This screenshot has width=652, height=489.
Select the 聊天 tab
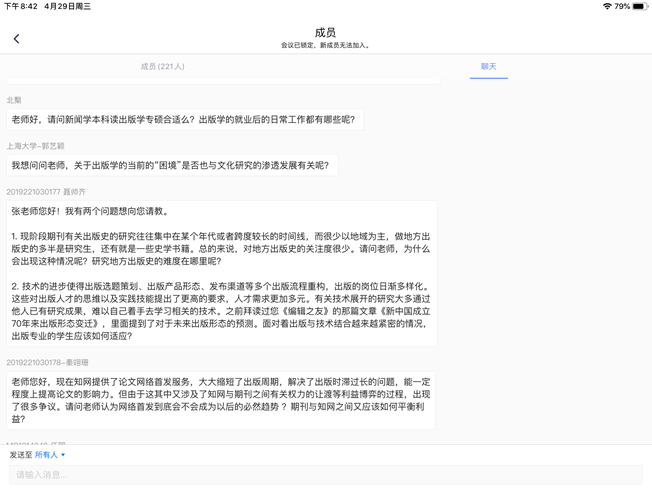tap(488, 67)
